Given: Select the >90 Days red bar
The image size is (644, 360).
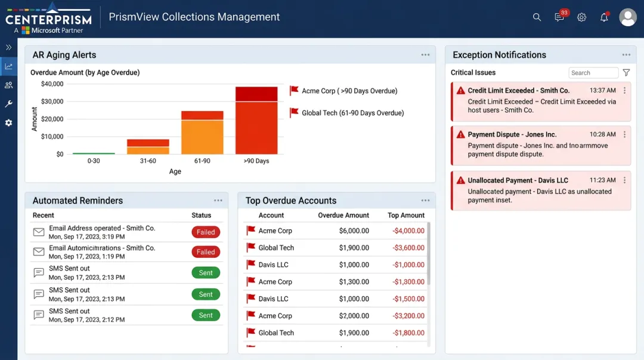Looking at the screenshot, I should point(256,120).
